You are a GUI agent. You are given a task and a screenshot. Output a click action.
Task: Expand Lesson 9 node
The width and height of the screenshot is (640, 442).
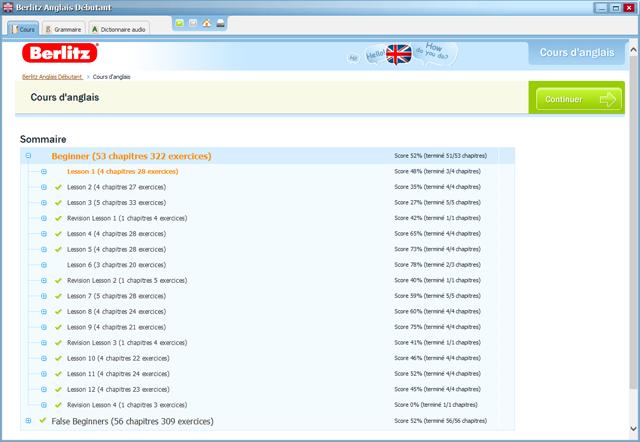(44, 327)
